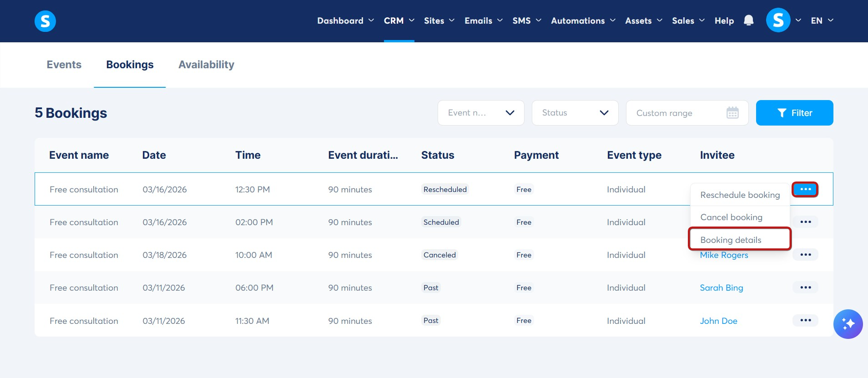Click the Time column header

coord(248,155)
